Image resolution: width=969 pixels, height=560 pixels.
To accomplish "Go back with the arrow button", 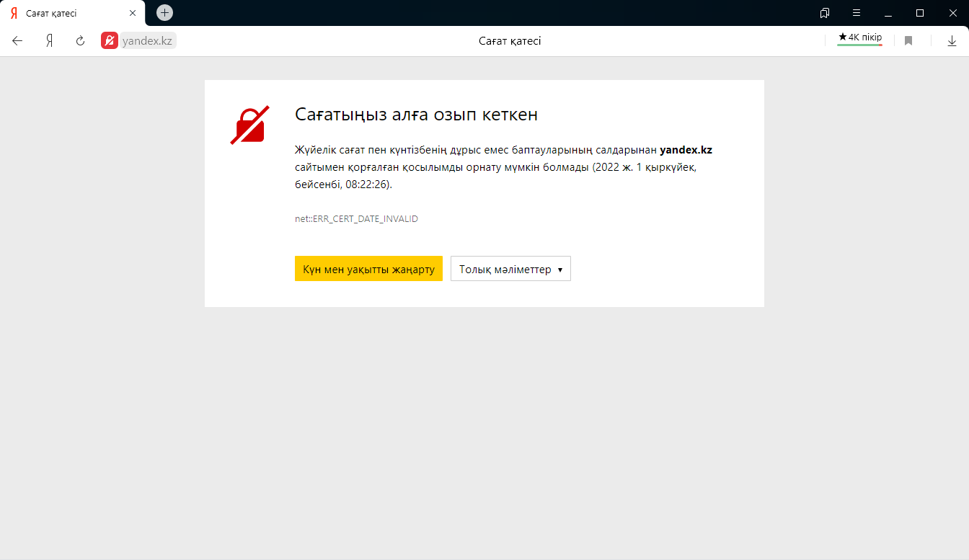I will [17, 41].
